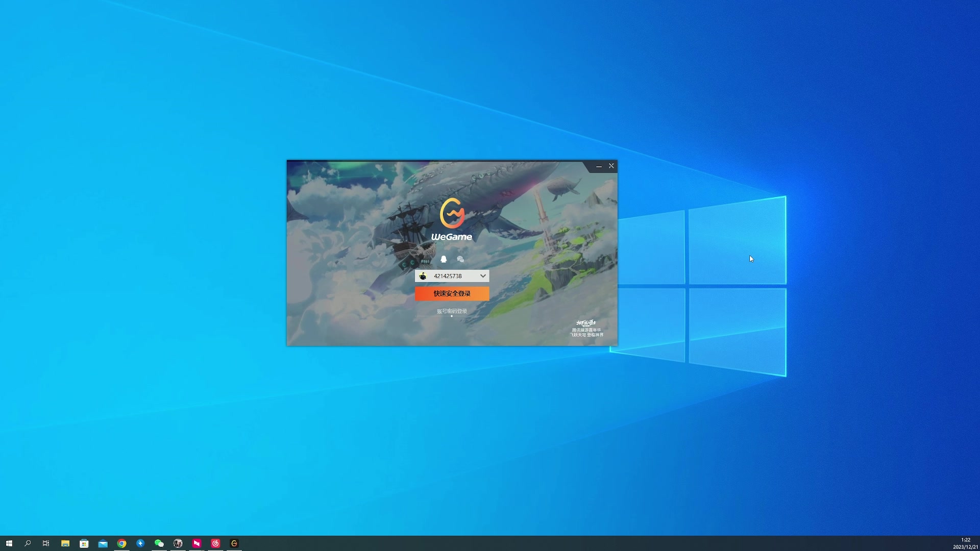This screenshot has width=980, height=551.
Task: Minimize the WeGame login window
Action: pos(599,166)
